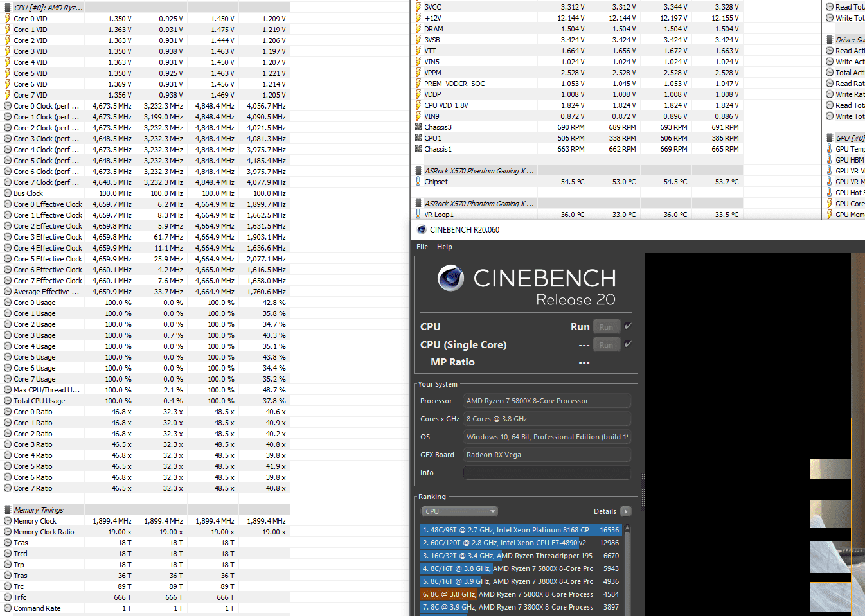Toggle the CPU Single Core test checkbox
The width and height of the screenshot is (865, 616).
[628, 344]
